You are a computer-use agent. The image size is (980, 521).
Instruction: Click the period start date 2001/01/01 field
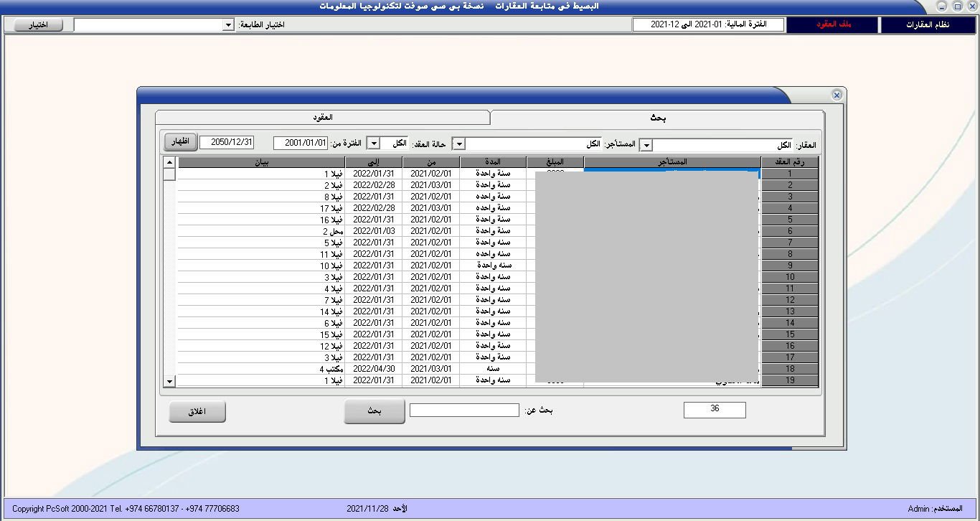tap(301, 144)
